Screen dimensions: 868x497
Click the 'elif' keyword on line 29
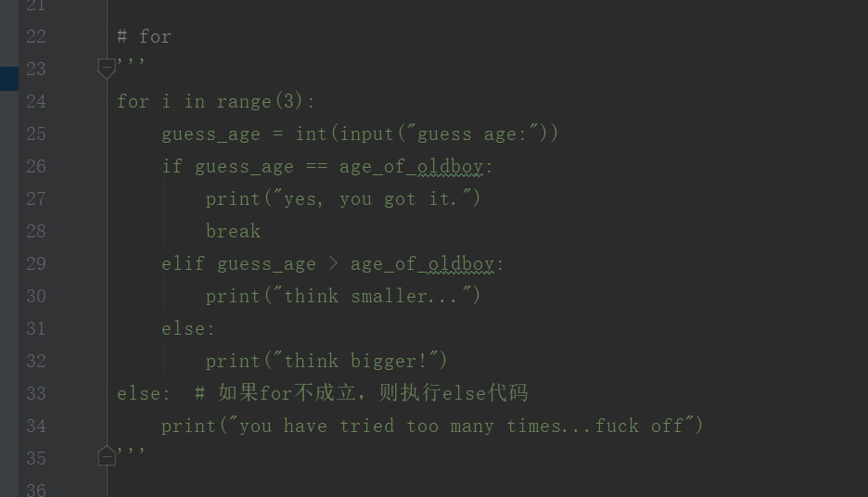click(x=184, y=263)
